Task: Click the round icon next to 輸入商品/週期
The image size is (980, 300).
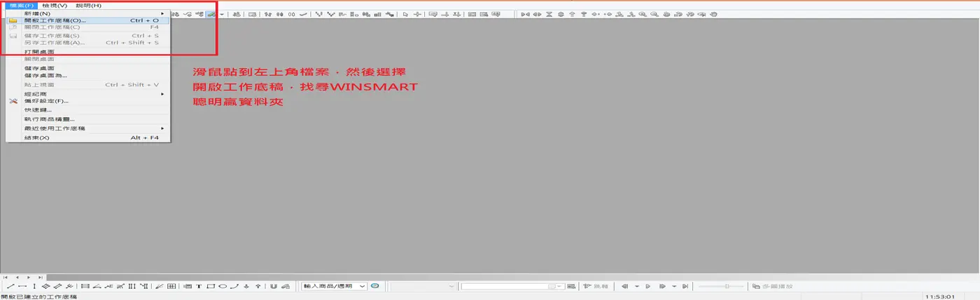Action: (374, 286)
